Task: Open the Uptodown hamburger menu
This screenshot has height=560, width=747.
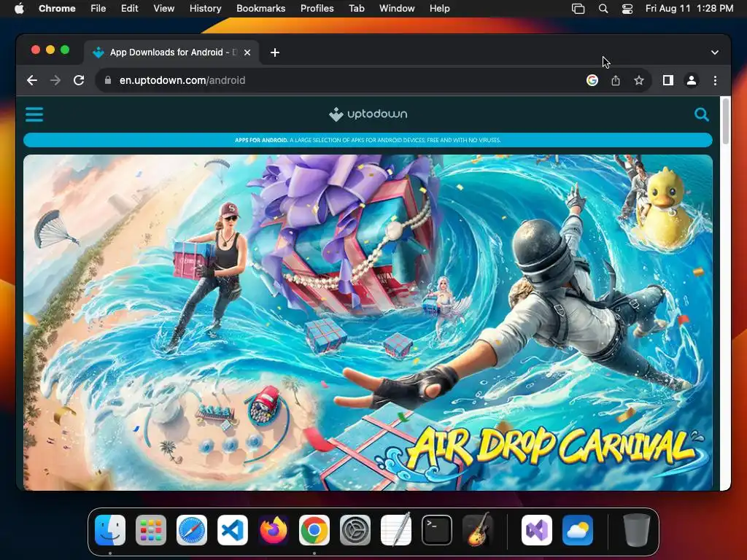Action: click(x=34, y=114)
